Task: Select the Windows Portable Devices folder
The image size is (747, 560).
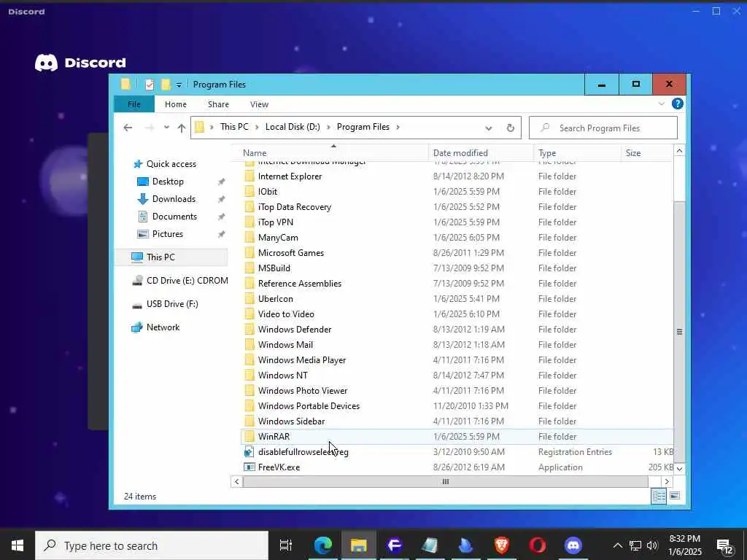Action: (x=309, y=405)
